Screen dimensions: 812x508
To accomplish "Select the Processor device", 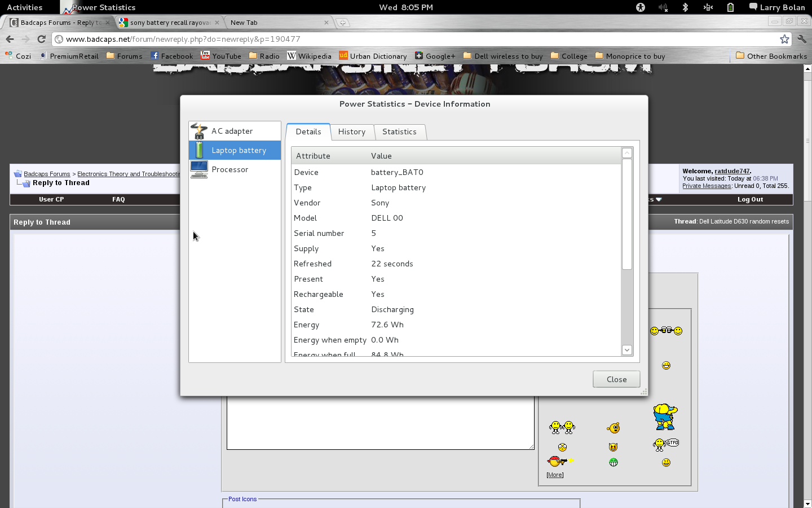I will point(235,169).
